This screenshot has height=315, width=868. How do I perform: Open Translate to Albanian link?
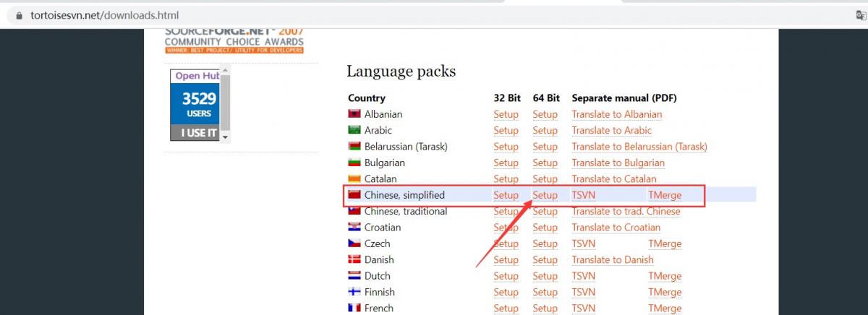(x=616, y=114)
